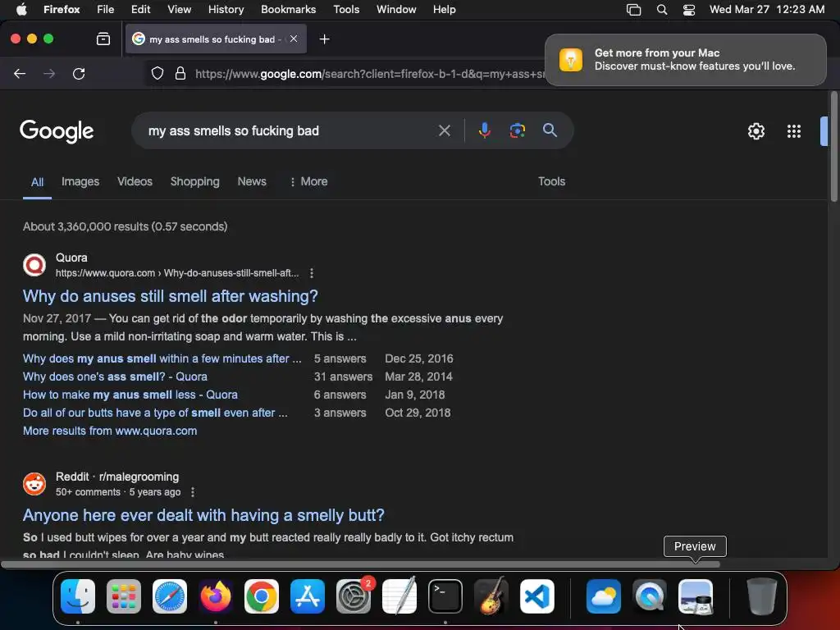Viewport: 840px width, 630px height.
Task: Open the Bookmarks menu
Action: pyautogui.click(x=288, y=9)
